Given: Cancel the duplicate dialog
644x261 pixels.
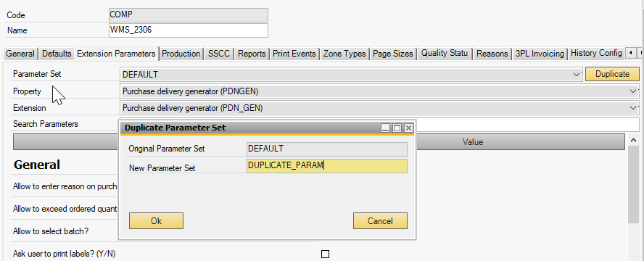Looking at the screenshot, I should [380, 221].
